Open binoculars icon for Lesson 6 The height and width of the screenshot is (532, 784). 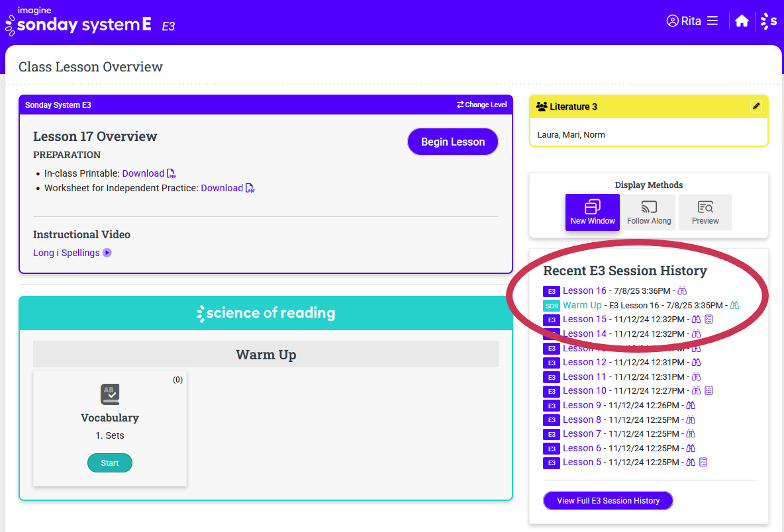[691, 448]
